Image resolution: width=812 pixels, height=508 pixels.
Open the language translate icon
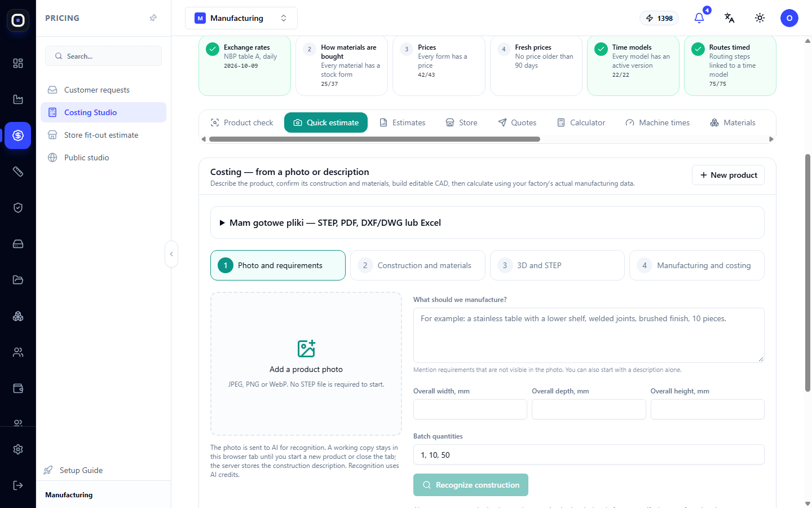point(730,18)
